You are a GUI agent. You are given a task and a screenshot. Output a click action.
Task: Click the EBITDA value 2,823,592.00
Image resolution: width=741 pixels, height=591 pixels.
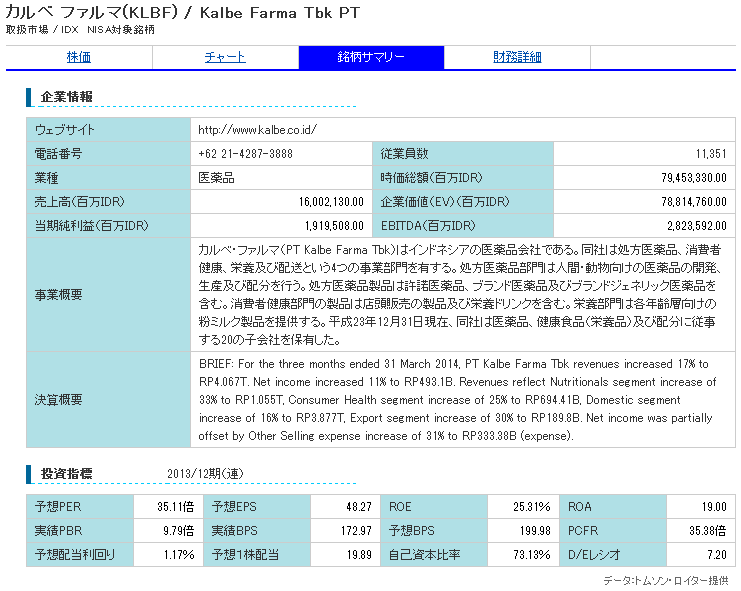[697, 226]
